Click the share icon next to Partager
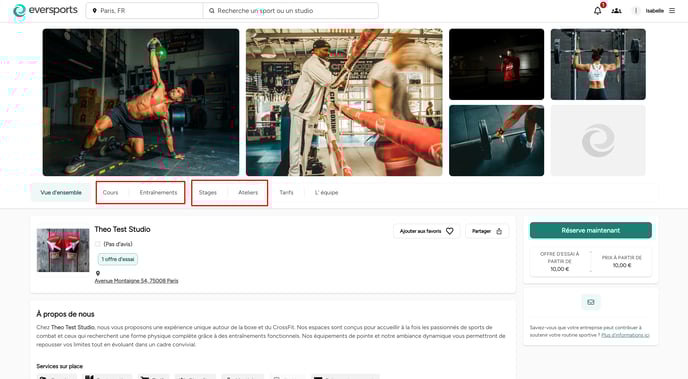The height and width of the screenshot is (379, 688). [x=499, y=231]
